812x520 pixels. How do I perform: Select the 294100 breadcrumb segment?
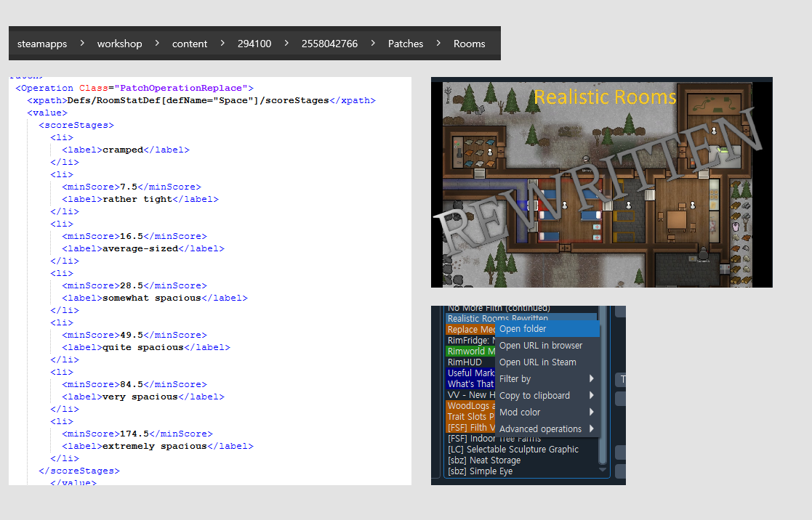pyautogui.click(x=254, y=44)
